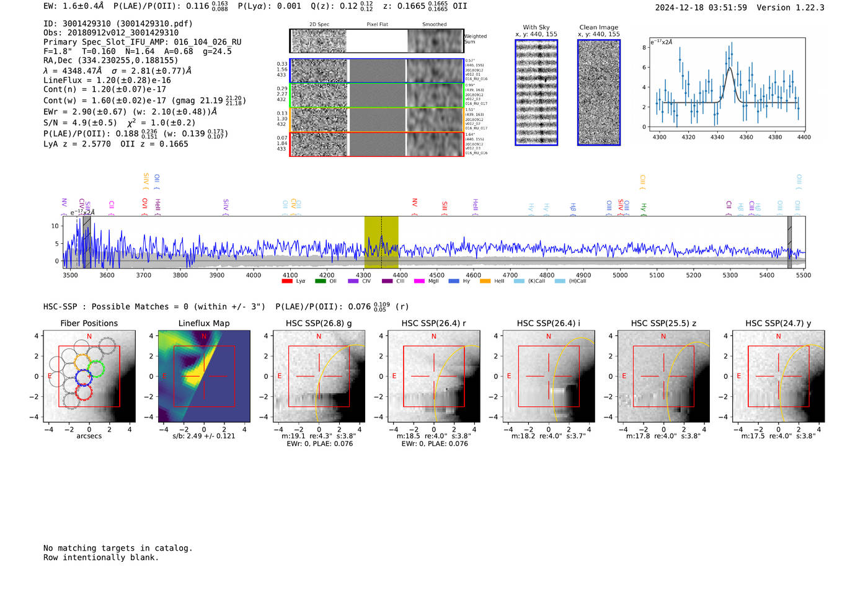The width and height of the screenshot is (868, 591).
Task: Click the HSC-SSP Possible Matches = 0 text
Action: coord(154,306)
